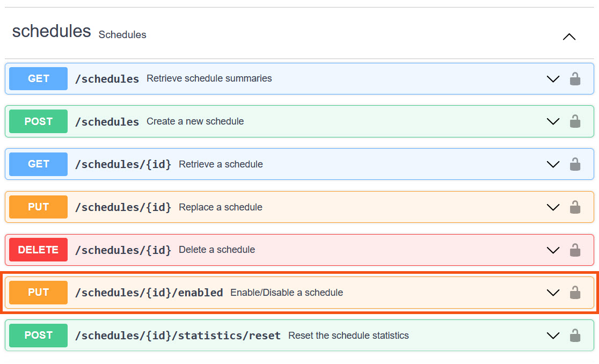Expand the Delete a schedule chevron

tap(553, 250)
